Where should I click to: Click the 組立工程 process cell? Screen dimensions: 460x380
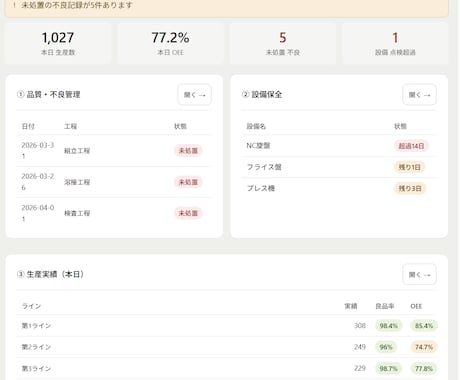[x=77, y=151]
